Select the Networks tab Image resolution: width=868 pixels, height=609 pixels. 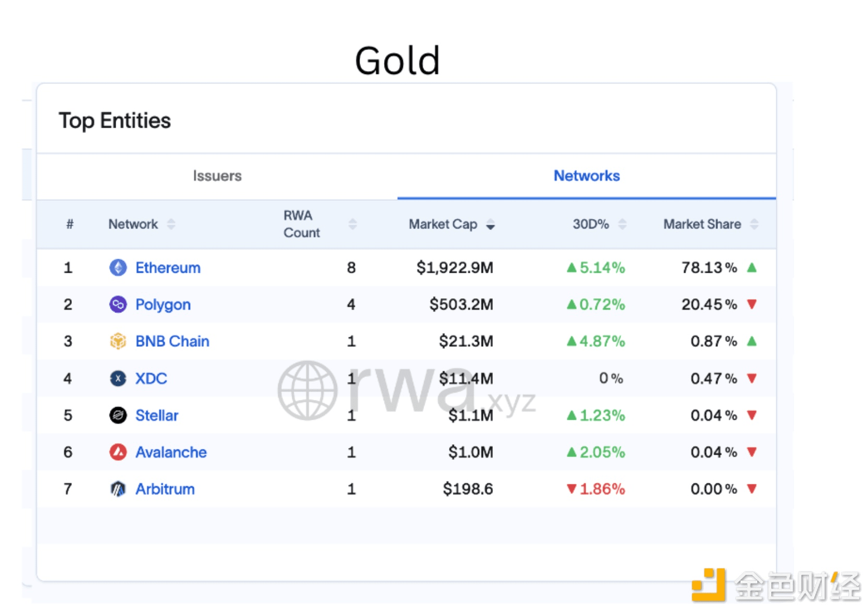pyautogui.click(x=587, y=176)
